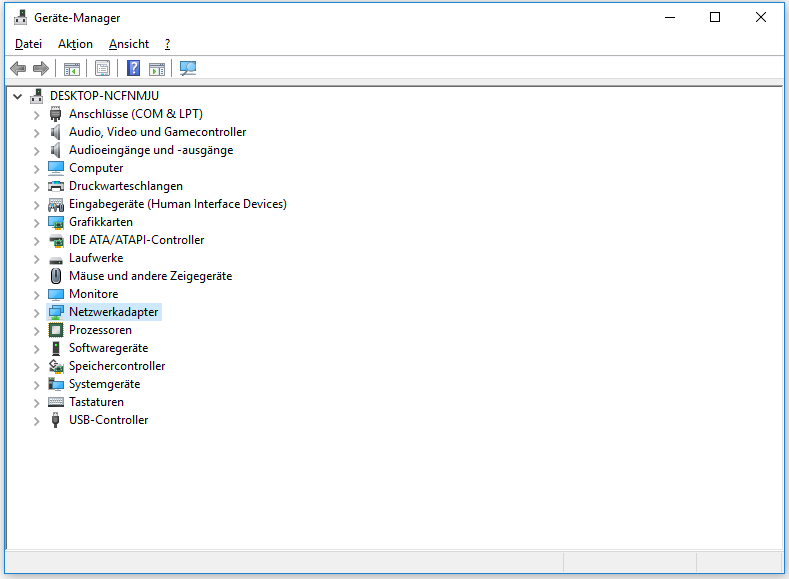This screenshot has width=789, height=579.
Task: Click the Eingabegeräte HID icon
Action: click(56, 204)
